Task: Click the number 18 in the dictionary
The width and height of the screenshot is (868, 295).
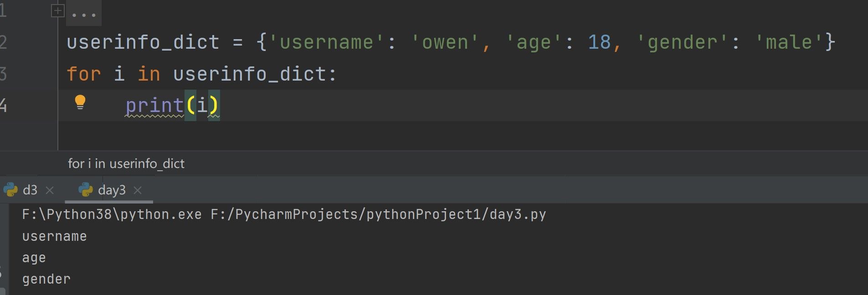Action: (x=599, y=42)
